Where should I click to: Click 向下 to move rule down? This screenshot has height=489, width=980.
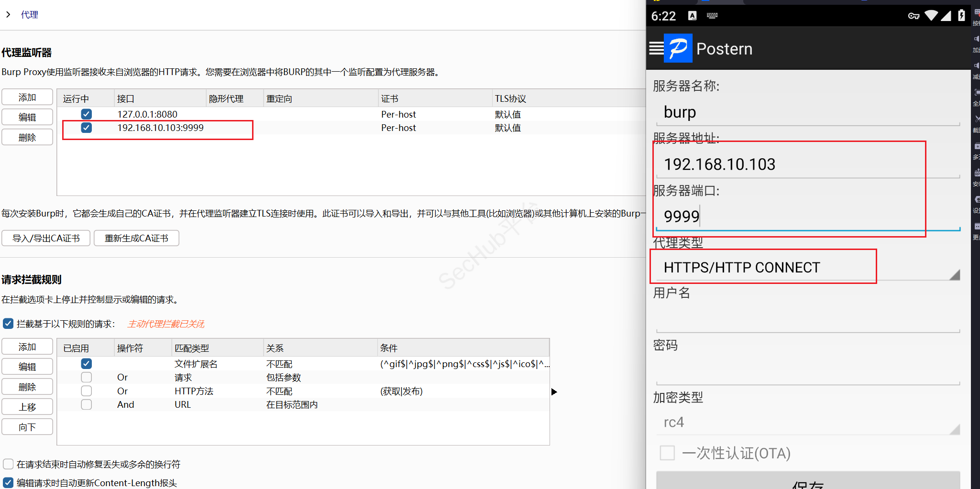[27, 427]
